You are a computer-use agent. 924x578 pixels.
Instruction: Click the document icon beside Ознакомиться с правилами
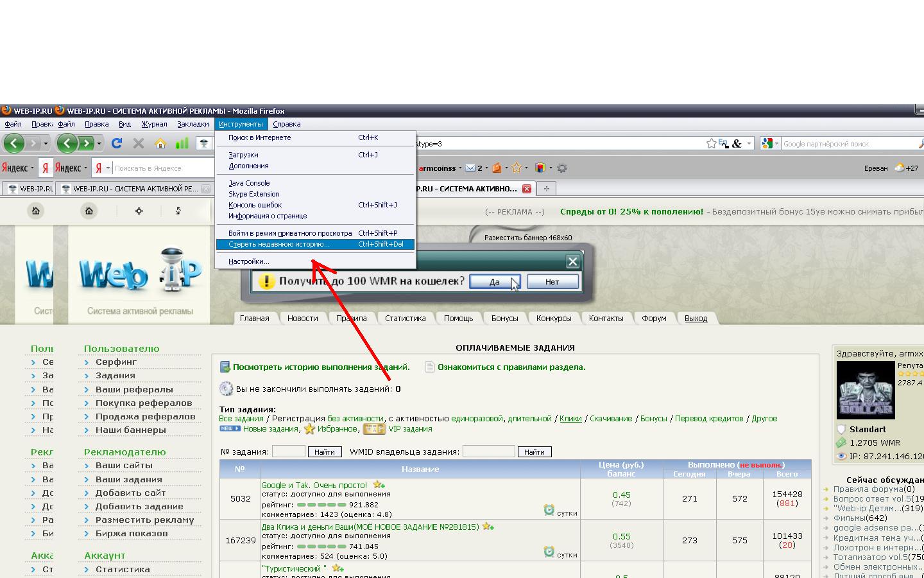click(430, 367)
